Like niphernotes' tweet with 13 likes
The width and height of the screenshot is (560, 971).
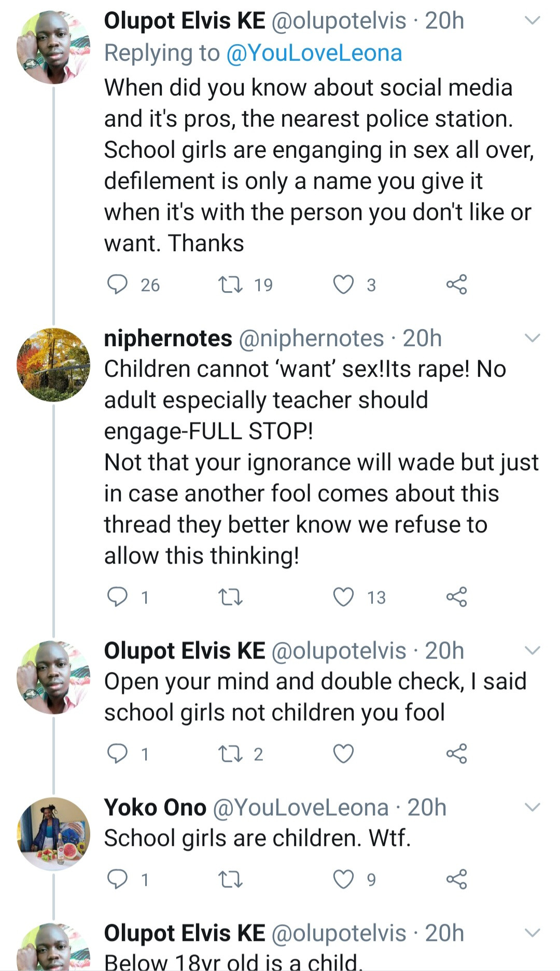pyautogui.click(x=343, y=597)
